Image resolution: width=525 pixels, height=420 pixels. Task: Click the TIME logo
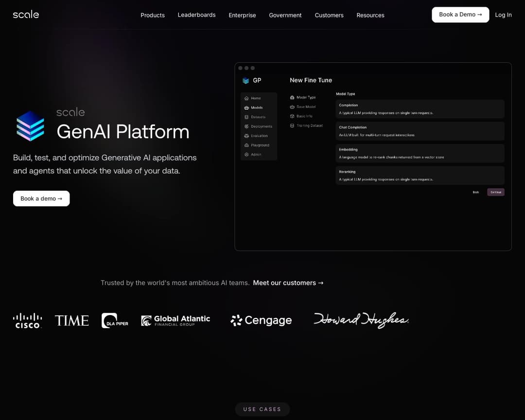(71, 320)
